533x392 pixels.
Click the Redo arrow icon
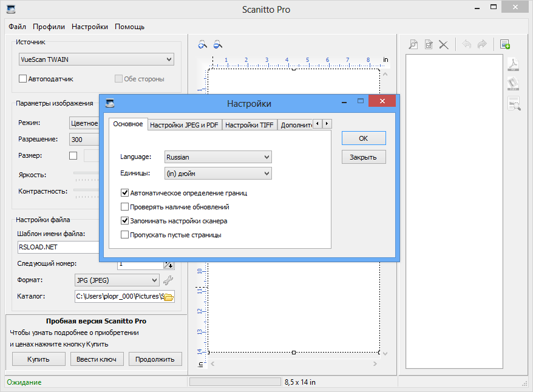(x=481, y=44)
